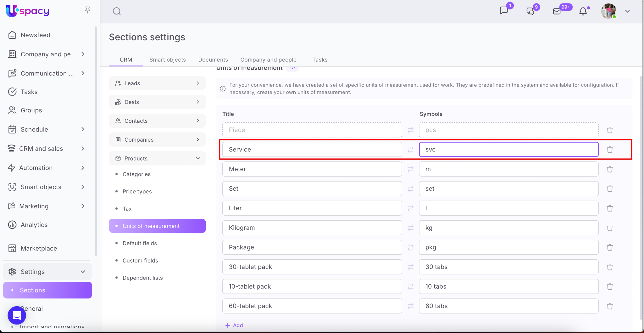This screenshot has width=644, height=333.
Task: Click Add to create new unit
Action: [234, 325]
